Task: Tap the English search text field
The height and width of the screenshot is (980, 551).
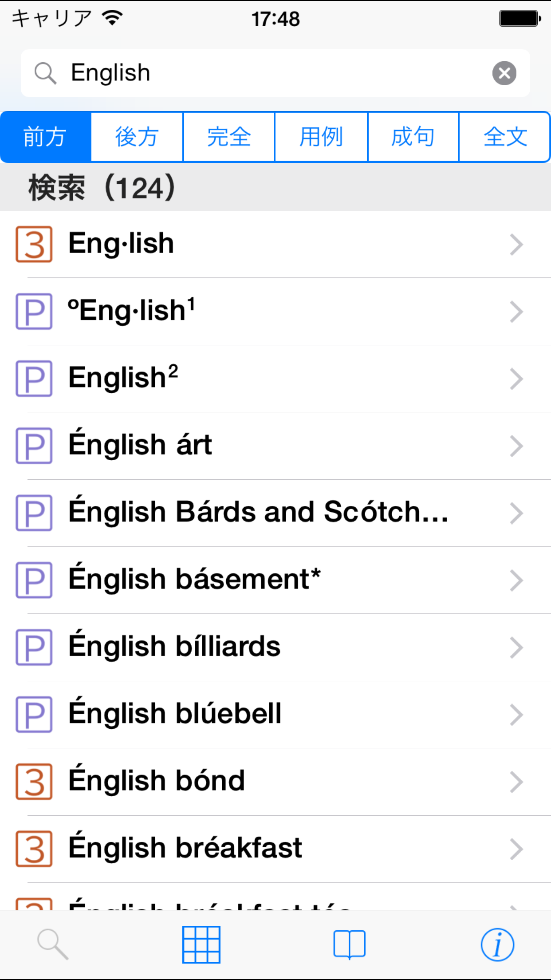Action: point(275,73)
